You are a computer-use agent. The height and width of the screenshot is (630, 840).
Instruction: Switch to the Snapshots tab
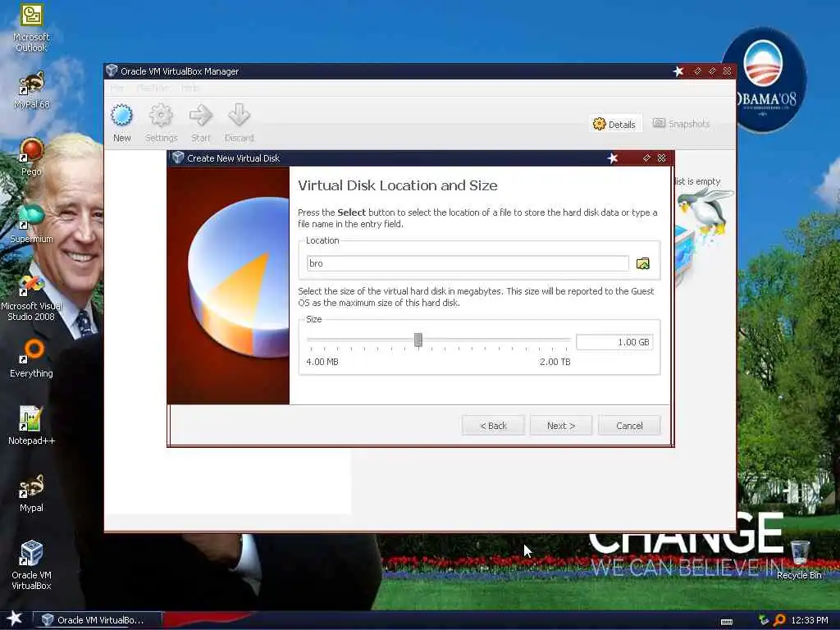682,124
